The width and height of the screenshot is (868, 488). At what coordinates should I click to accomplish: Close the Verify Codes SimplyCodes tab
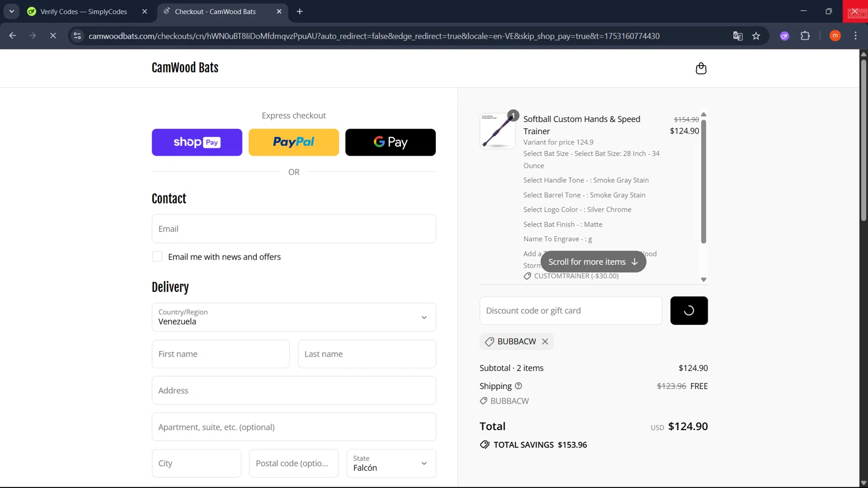pyautogui.click(x=145, y=11)
